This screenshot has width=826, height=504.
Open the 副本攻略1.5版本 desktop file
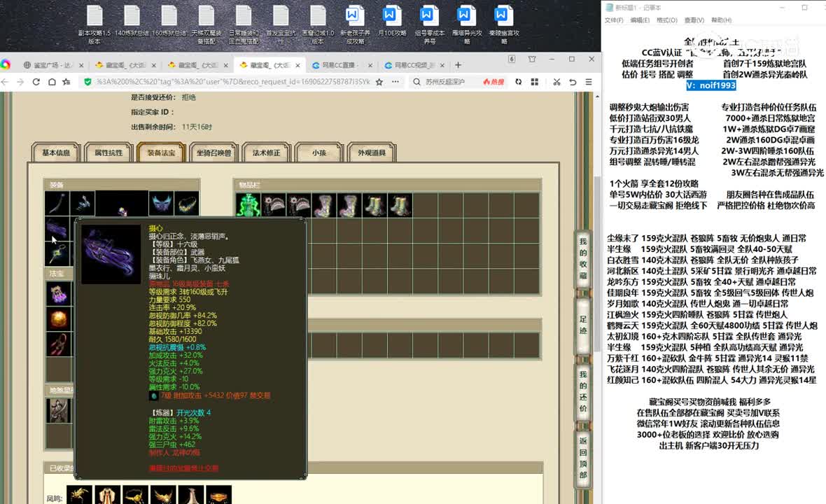pyautogui.click(x=94, y=24)
